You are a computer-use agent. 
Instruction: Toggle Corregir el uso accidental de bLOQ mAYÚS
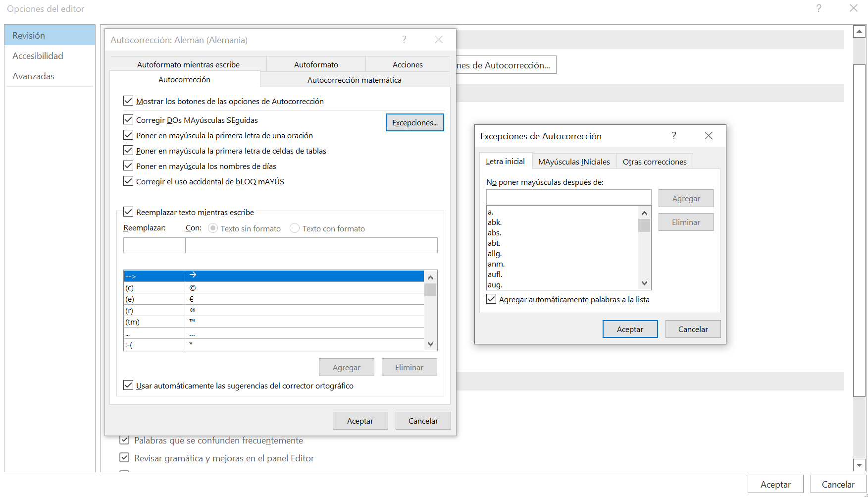128,181
